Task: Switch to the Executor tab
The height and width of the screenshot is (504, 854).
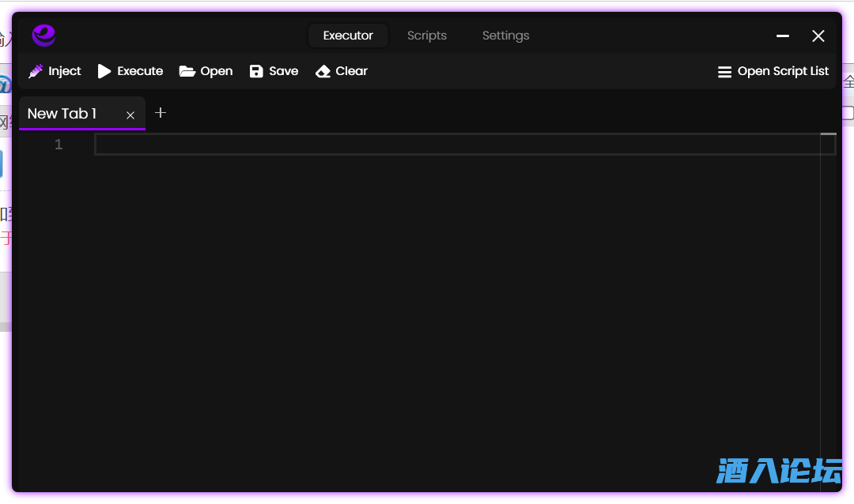Action: click(348, 36)
